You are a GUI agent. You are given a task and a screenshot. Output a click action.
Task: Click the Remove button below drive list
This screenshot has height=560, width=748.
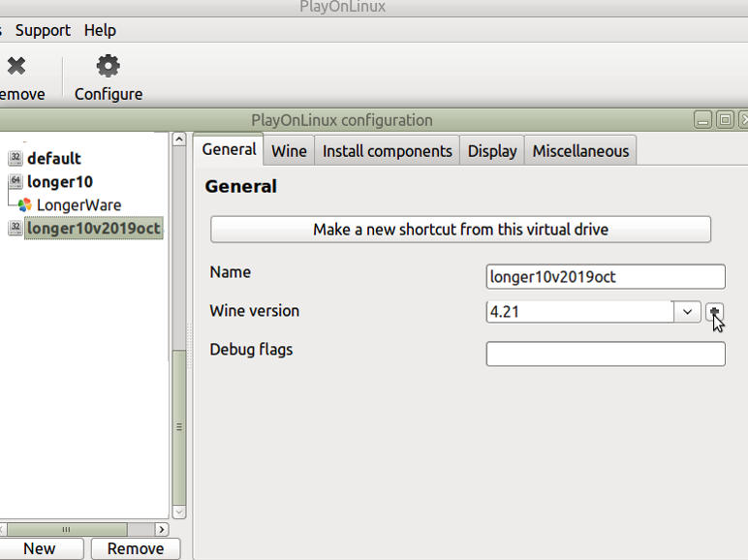pyautogui.click(x=135, y=548)
